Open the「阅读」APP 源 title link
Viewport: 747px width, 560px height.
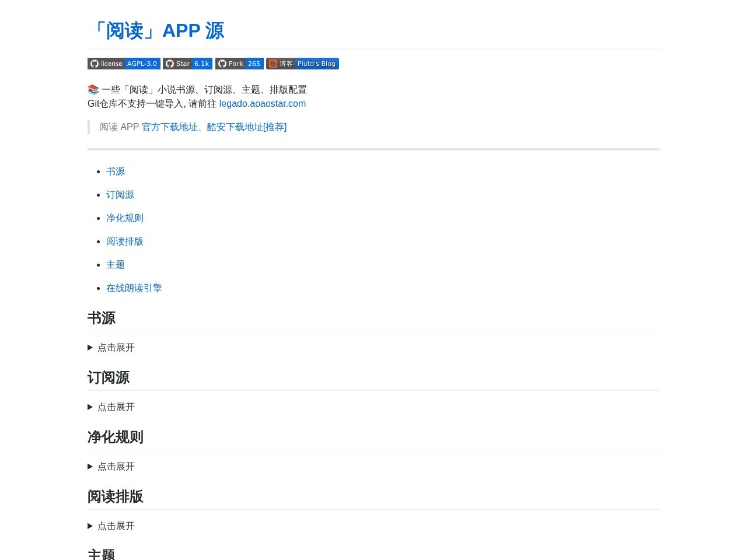[x=156, y=30]
